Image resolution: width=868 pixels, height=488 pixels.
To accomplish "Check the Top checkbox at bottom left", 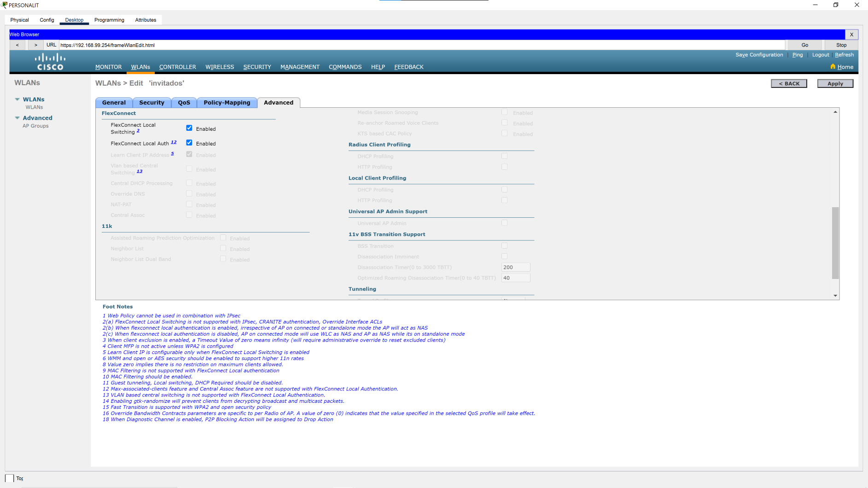I will [10, 478].
